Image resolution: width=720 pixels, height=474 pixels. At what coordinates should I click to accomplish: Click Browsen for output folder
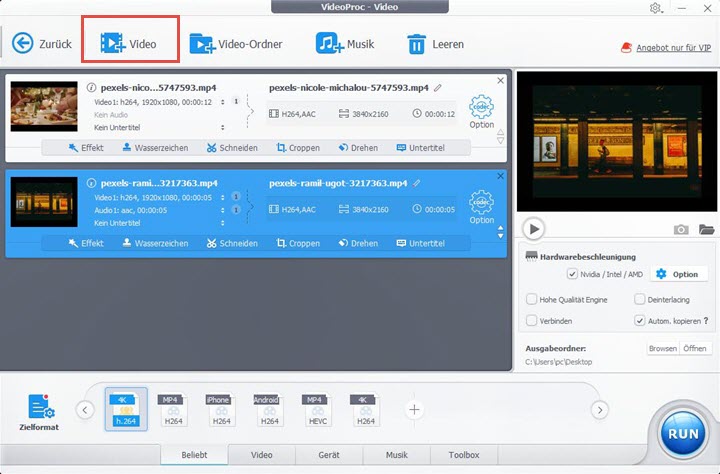(x=663, y=349)
